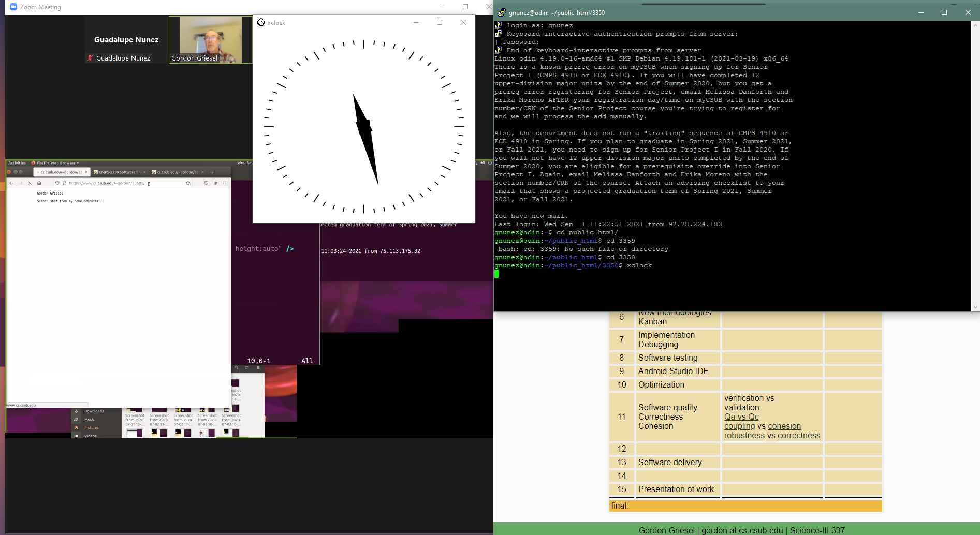Image resolution: width=980 pixels, height=535 pixels.
Task: Click 'Software testing' row 8 cell
Action: point(677,358)
